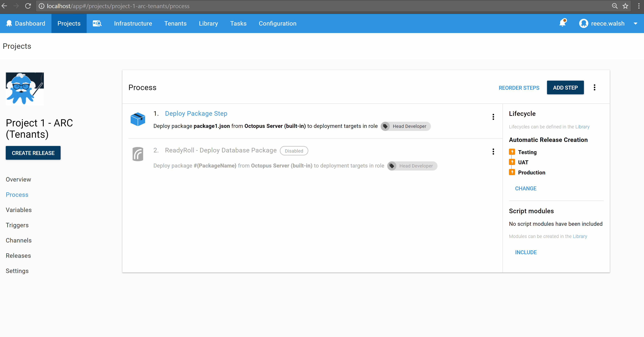Reload the page with browser refresh icon
Screen dimensions: 644x337
point(28,6)
